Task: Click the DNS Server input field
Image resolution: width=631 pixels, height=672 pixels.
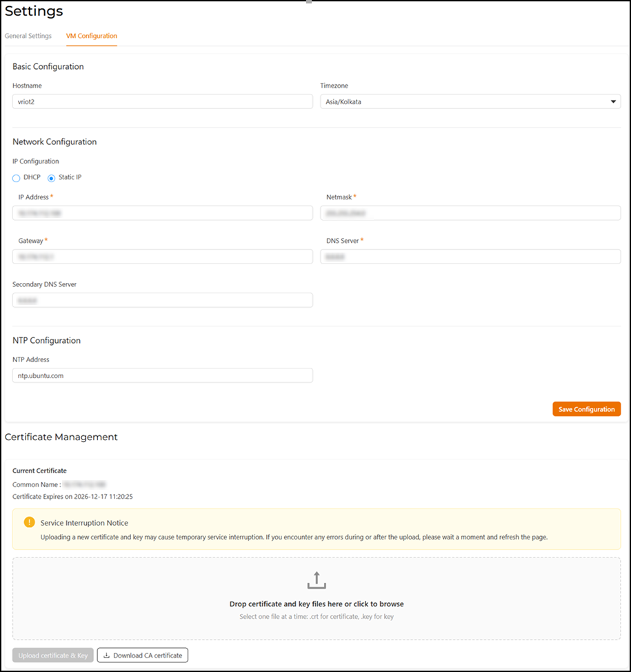Action: [470, 257]
